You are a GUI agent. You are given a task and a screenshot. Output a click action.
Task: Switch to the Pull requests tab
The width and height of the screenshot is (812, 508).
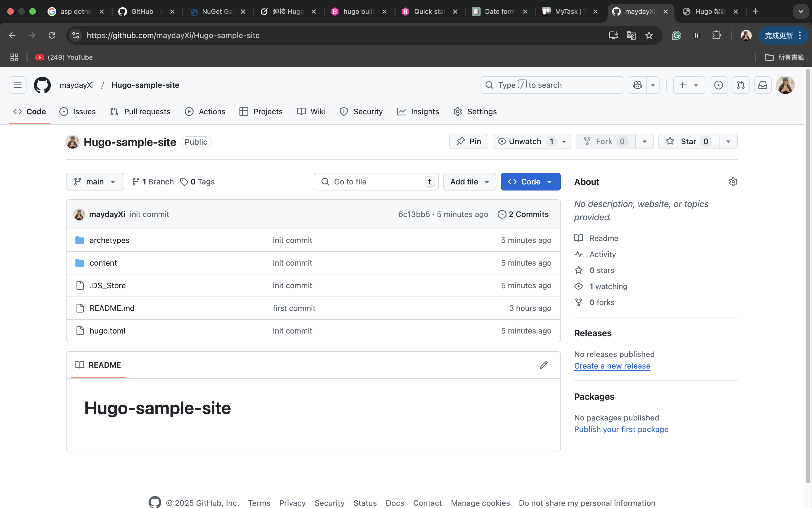(x=140, y=112)
